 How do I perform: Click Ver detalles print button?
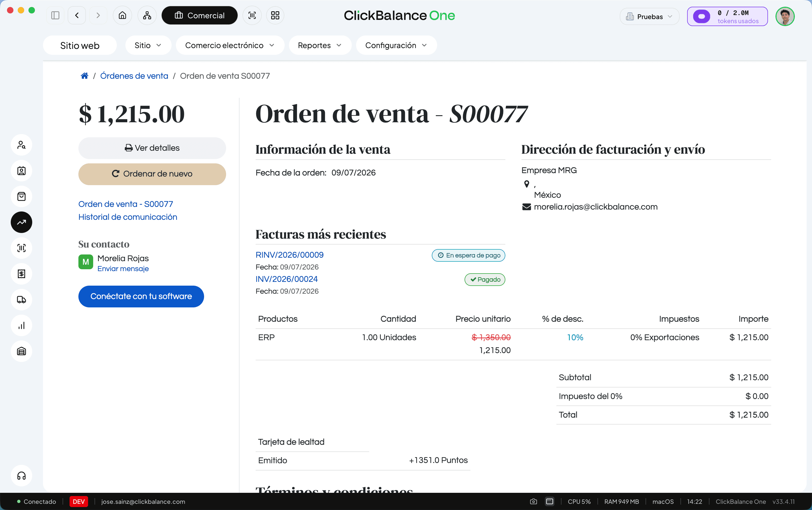[152, 148]
